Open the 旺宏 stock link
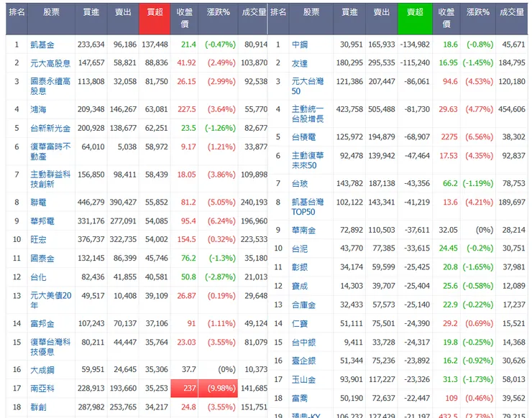The width and height of the screenshot is (532, 418). pos(38,240)
